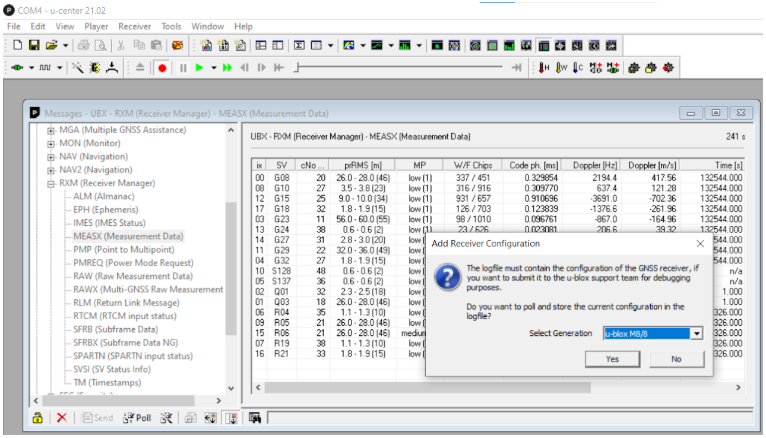Close the Add Receiver Configuration dialog
Image resolution: width=766 pixels, height=438 pixels.
pyautogui.click(x=700, y=243)
